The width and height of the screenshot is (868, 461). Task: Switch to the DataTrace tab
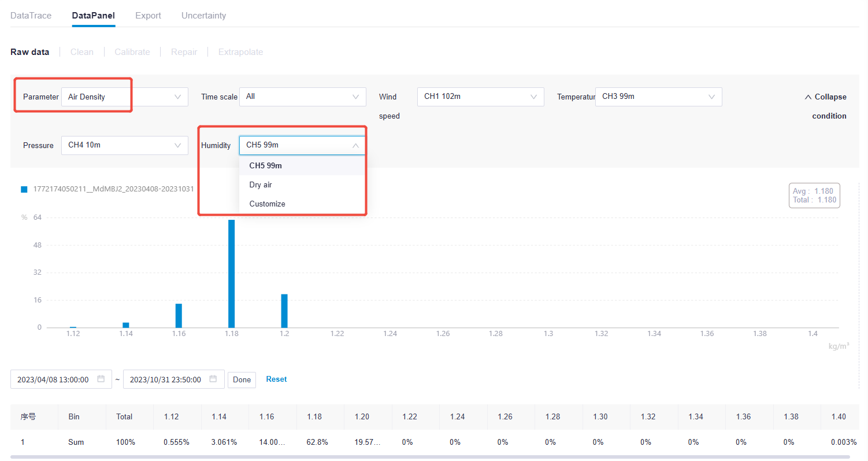[x=31, y=16]
